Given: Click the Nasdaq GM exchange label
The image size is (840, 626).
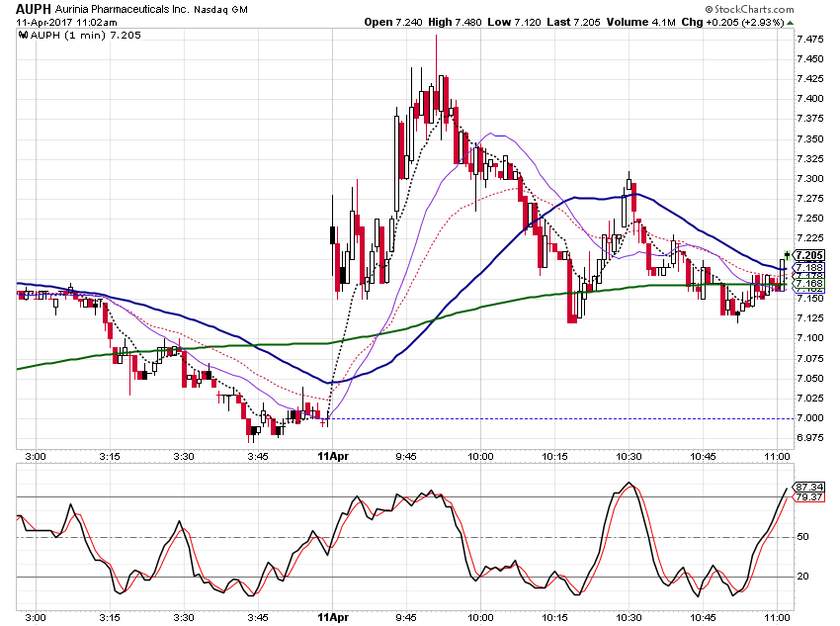Looking at the screenshot, I should coord(220,10).
